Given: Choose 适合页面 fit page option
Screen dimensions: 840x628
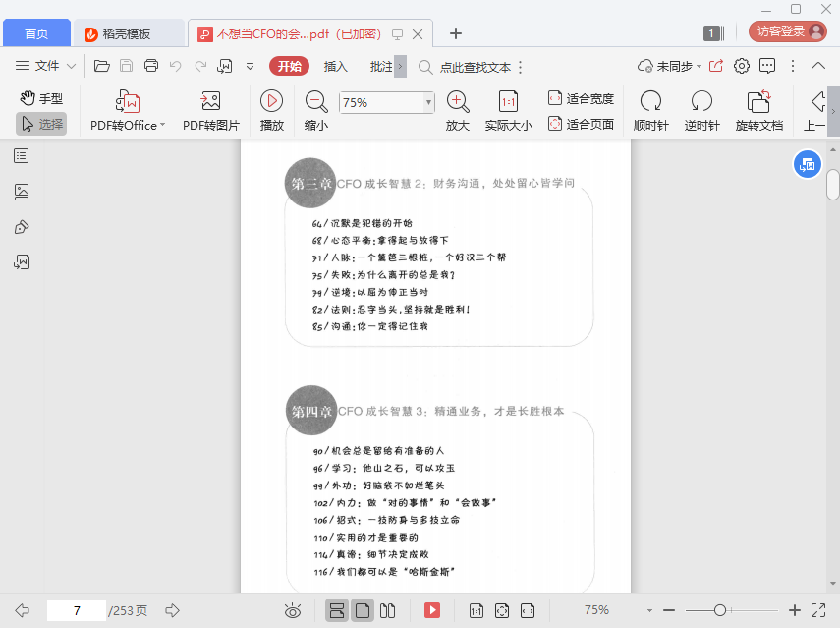Looking at the screenshot, I should click(x=581, y=124).
